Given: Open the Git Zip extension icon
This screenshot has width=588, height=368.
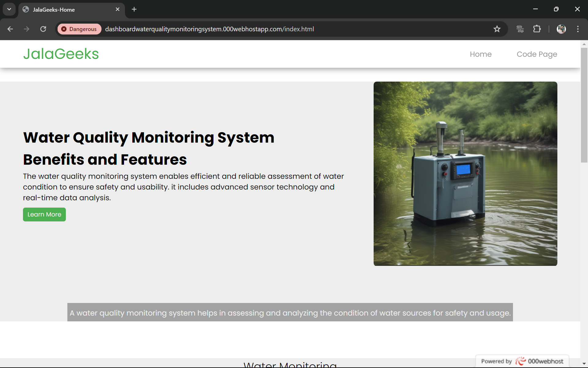Looking at the screenshot, I should click(x=520, y=29).
